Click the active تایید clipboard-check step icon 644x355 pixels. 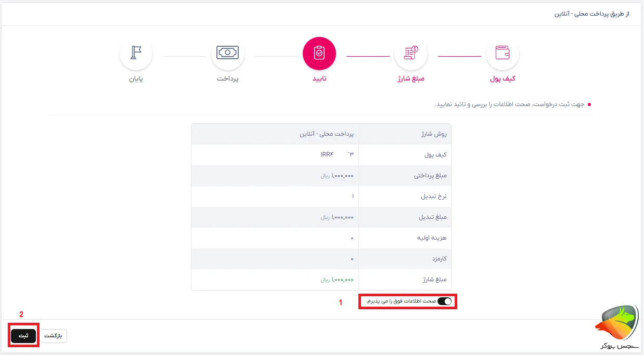coord(319,53)
